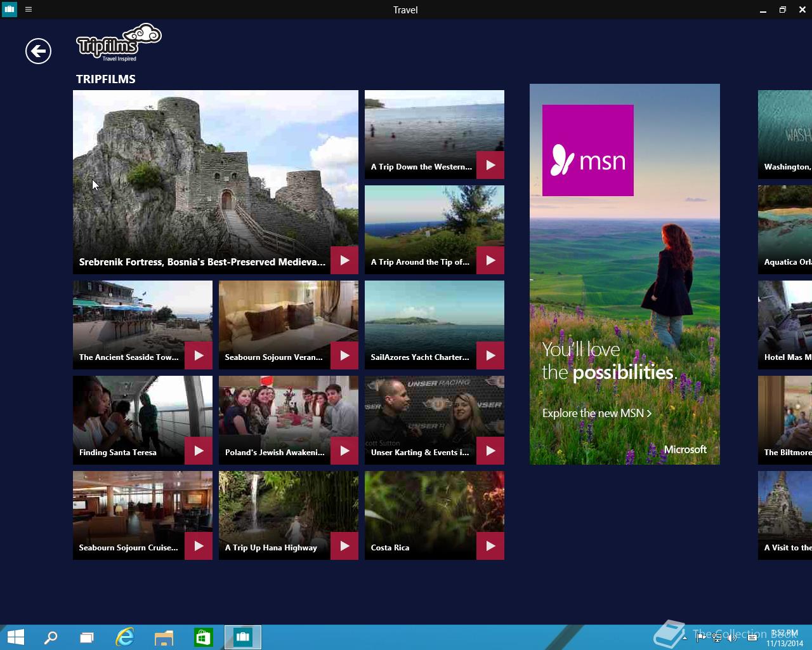
Task: Click the Tripfilms logo
Action: pyautogui.click(x=119, y=43)
